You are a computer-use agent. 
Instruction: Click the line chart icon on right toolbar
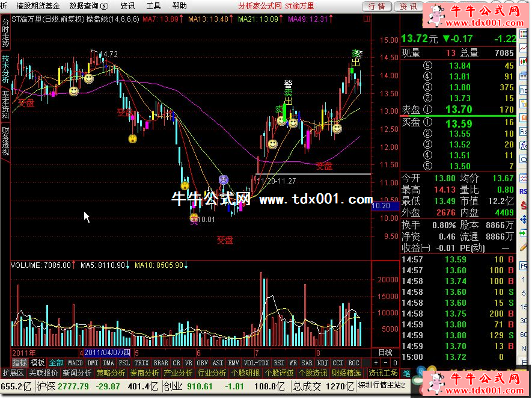point(524,49)
